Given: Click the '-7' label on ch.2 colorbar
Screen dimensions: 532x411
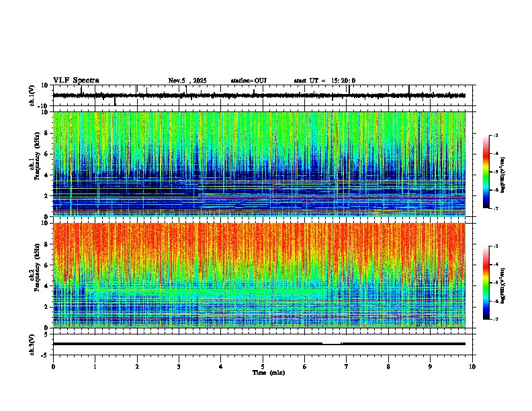Looking at the screenshot, I should click(495, 320).
